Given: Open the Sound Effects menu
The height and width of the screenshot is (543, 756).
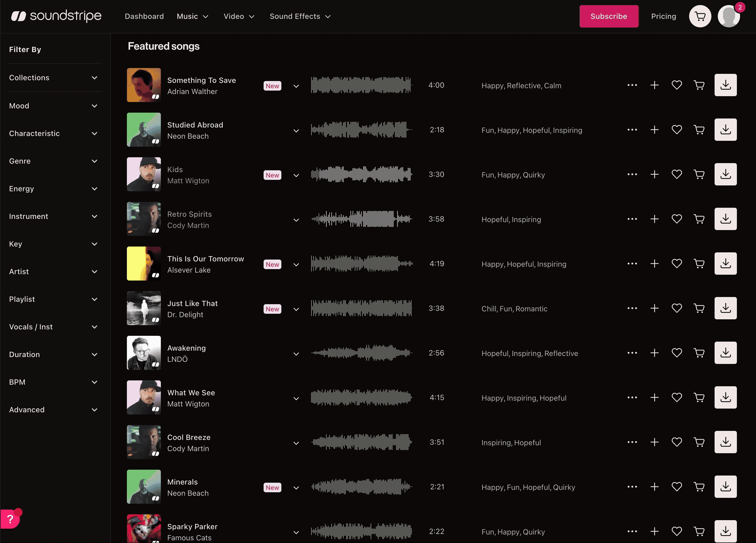Looking at the screenshot, I should click(299, 16).
